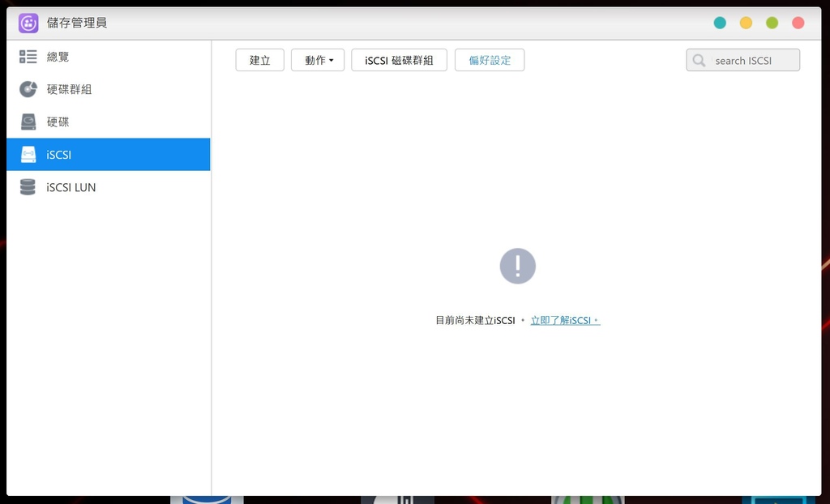Click the 建立 create button
This screenshot has width=830, height=504.
(x=260, y=60)
